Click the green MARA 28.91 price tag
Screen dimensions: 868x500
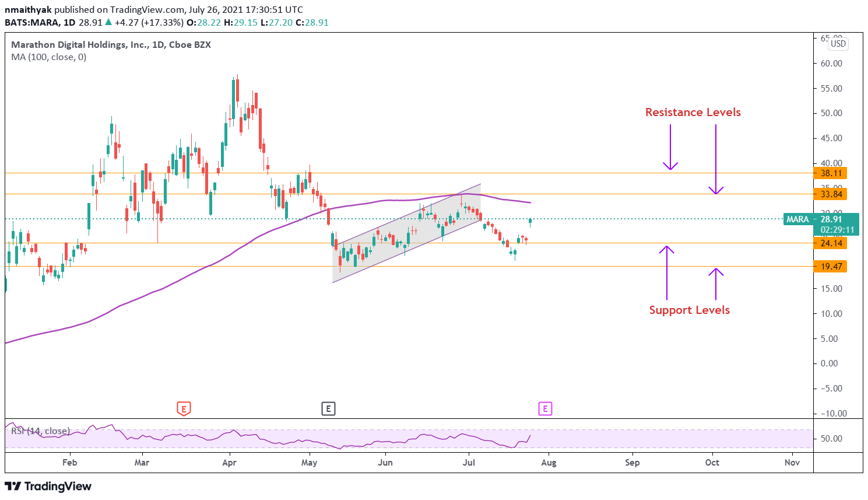coord(821,219)
